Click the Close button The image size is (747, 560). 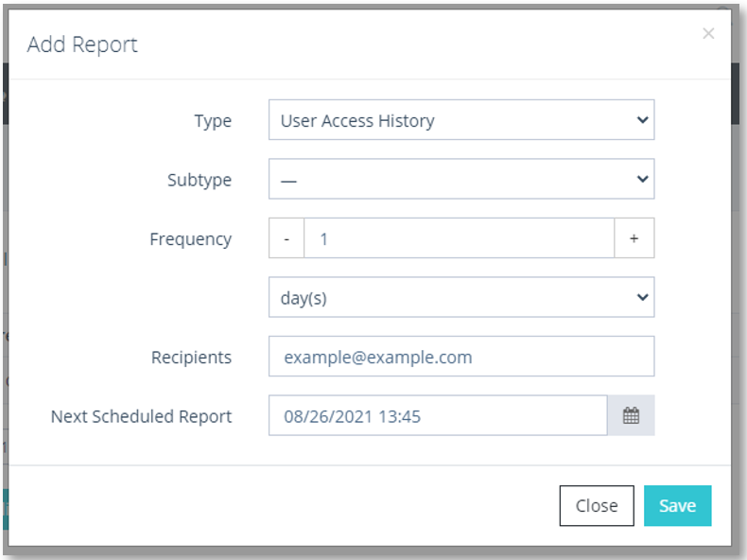pyautogui.click(x=597, y=506)
